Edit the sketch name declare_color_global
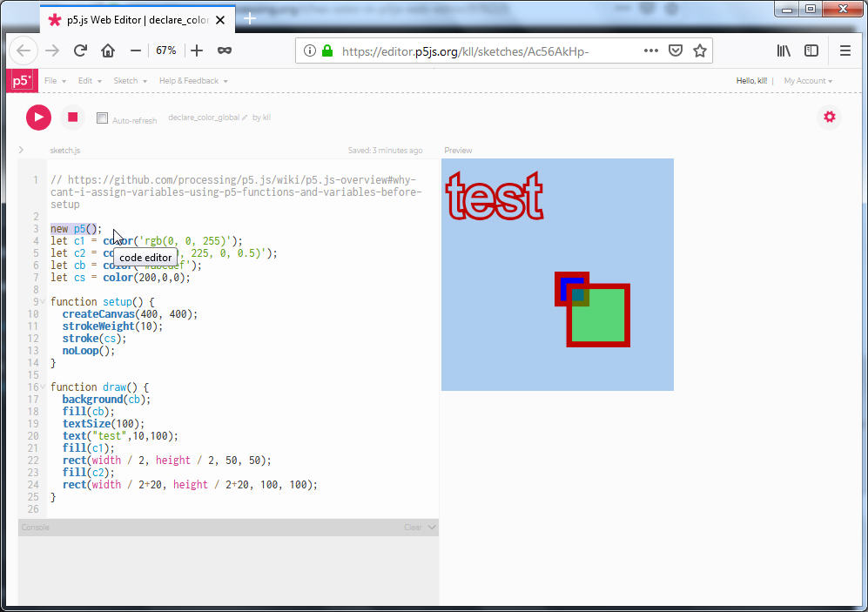Screen dimensions: 868x612 point(207,118)
